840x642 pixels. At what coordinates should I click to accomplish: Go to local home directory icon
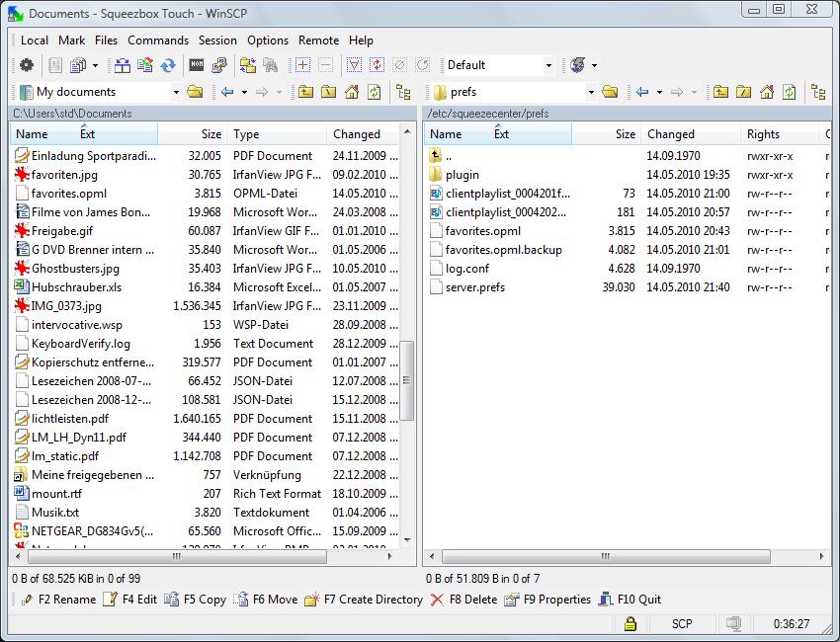[x=351, y=92]
